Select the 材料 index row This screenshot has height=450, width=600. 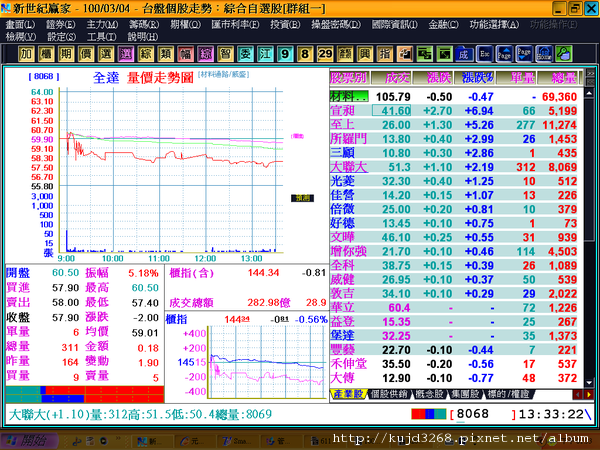(x=454, y=96)
